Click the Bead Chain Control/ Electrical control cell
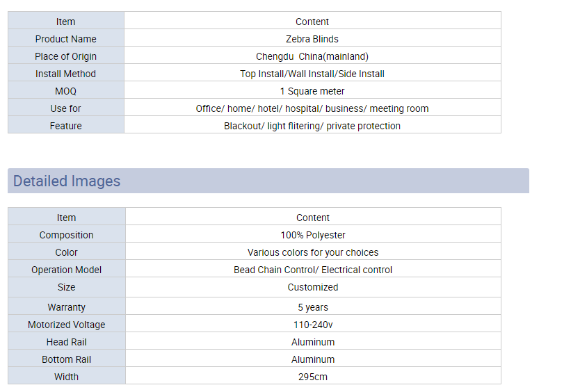The image size is (571, 392). click(x=313, y=270)
